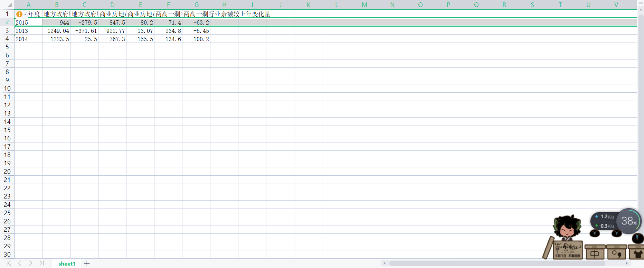This screenshot has width=644, height=268.
Task: Click cell containing 767.3
Action: [112, 39]
